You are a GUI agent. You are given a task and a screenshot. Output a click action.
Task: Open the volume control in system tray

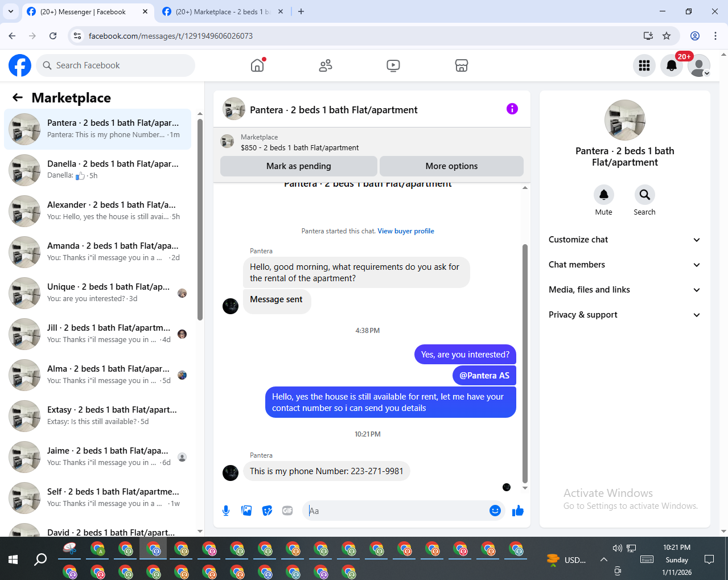click(618, 548)
